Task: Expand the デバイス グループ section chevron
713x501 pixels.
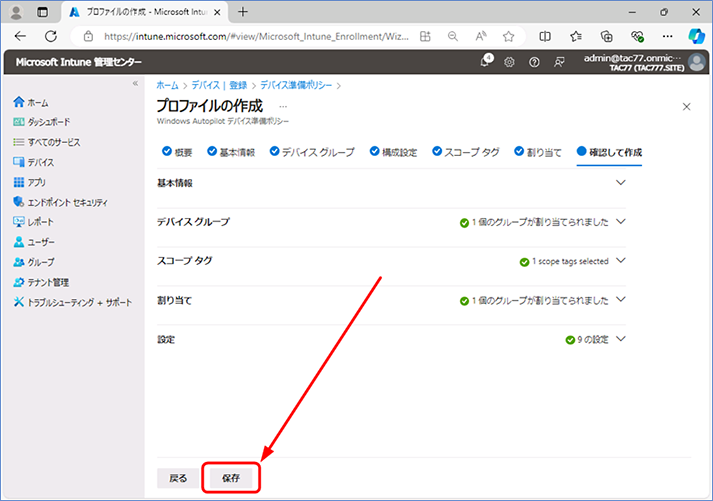Action: (621, 222)
